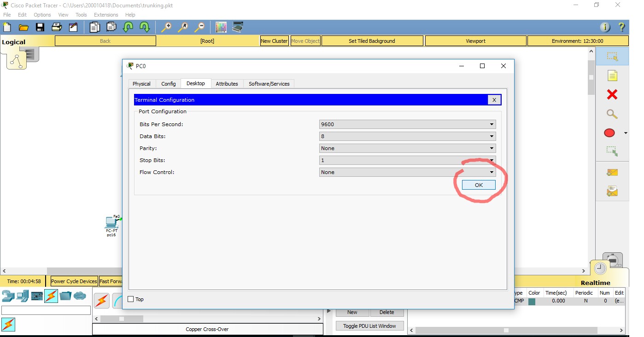Click Toggle PDU List Window
644x337 pixels.
(x=369, y=325)
